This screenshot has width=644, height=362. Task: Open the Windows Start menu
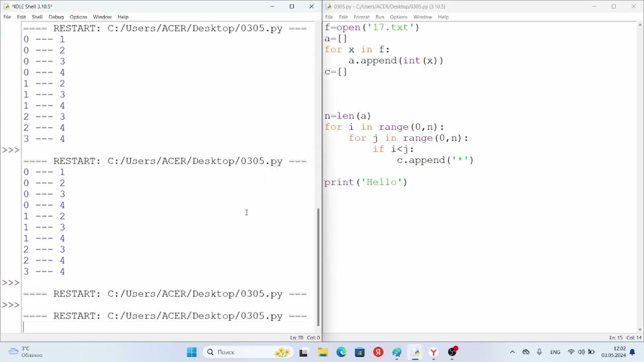pyautogui.click(x=192, y=352)
